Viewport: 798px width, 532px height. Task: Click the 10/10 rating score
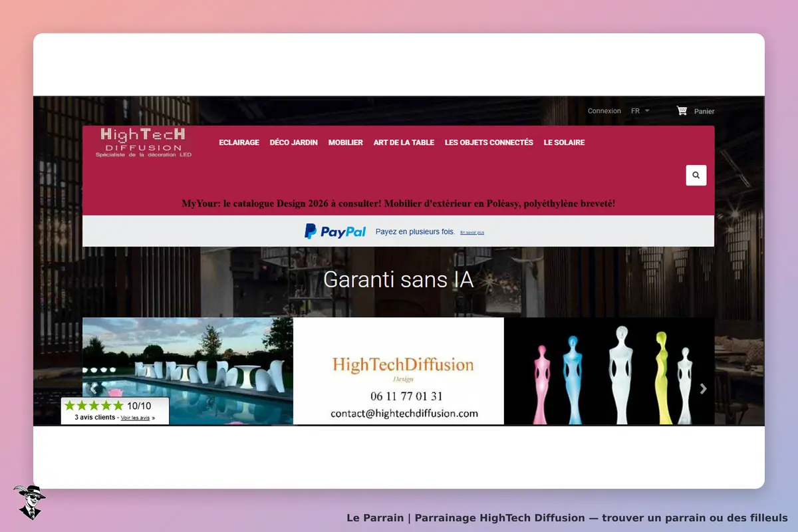coord(139,406)
